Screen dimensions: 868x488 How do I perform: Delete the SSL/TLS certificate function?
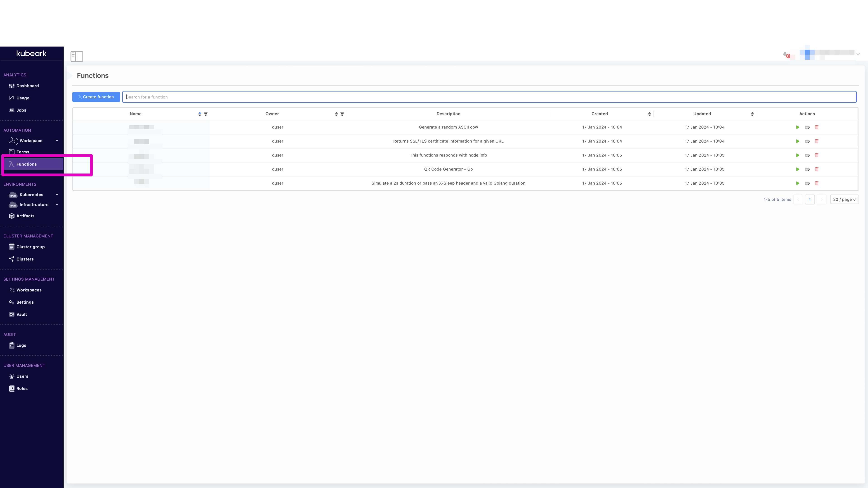pyautogui.click(x=816, y=141)
